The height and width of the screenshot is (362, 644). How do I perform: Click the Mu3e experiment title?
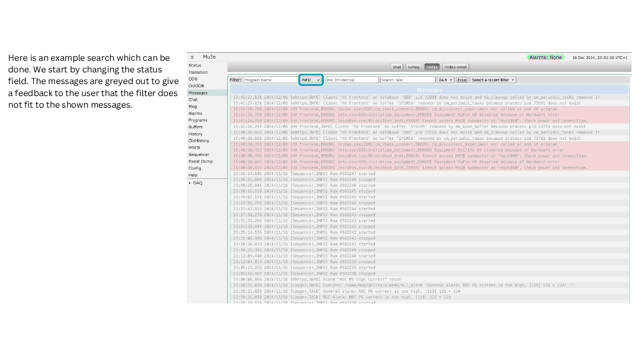click(209, 57)
